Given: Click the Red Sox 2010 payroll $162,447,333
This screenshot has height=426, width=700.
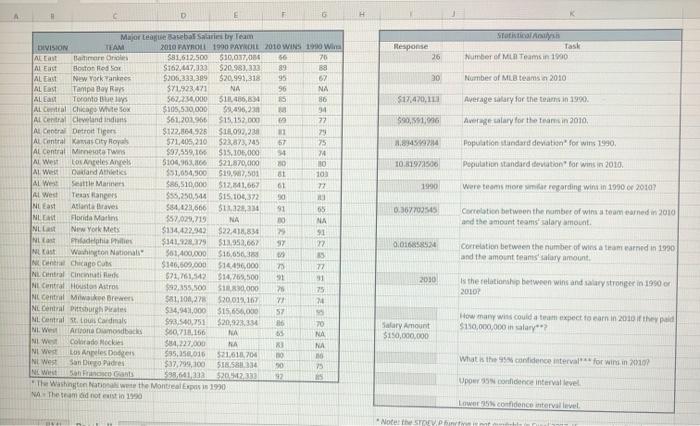Looking at the screenshot, I should pos(185,68).
